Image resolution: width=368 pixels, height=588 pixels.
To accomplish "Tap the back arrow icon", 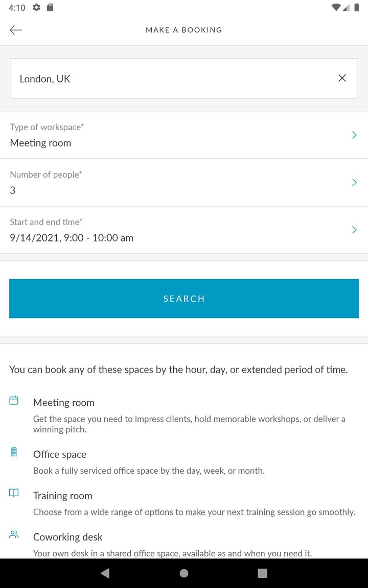I will click(16, 30).
